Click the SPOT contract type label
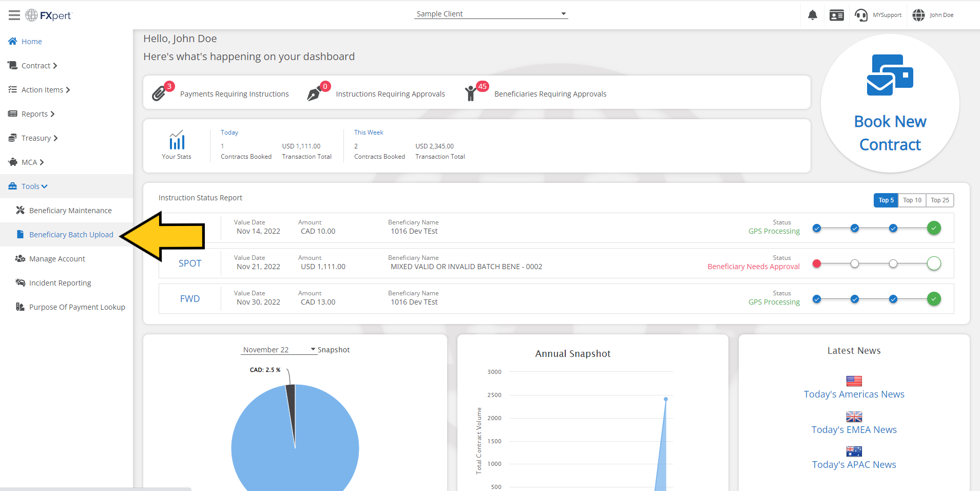This screenshot has height=491, width=980. [190, 263]
